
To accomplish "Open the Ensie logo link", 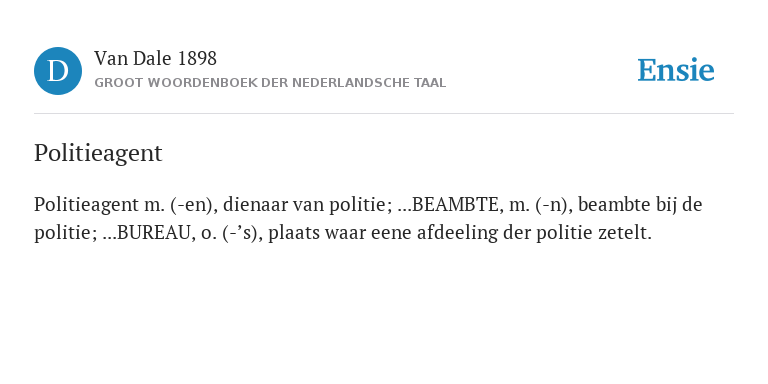I will 675,71.
